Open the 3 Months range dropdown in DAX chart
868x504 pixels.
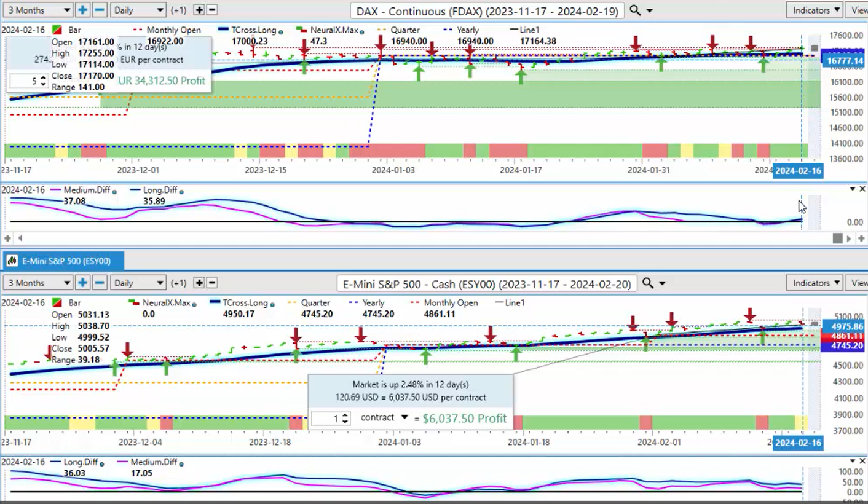(37, 10)
